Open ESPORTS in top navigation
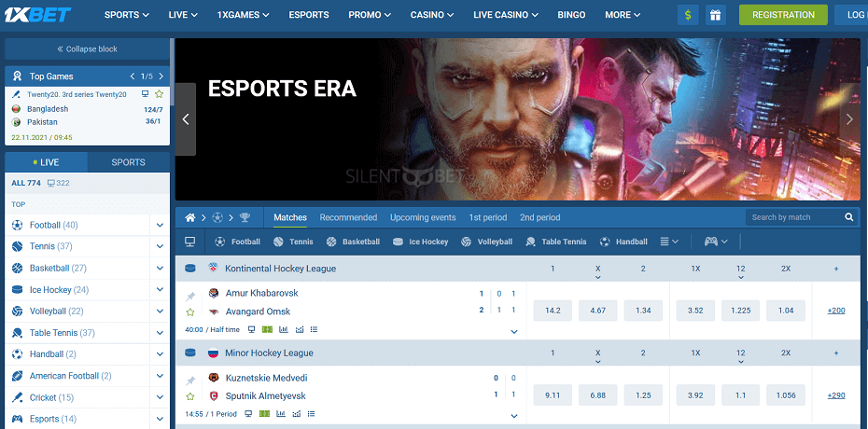The image size is (868, 429). tap(309, 15)
